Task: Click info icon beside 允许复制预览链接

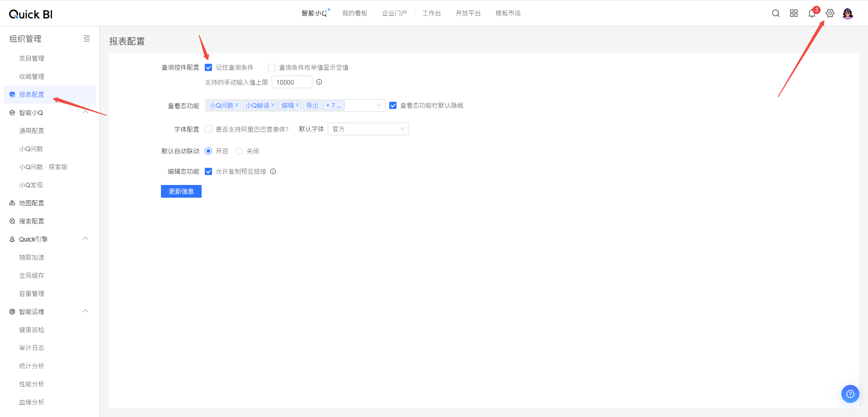Action: pyautogui.click(x=273, y=171)
